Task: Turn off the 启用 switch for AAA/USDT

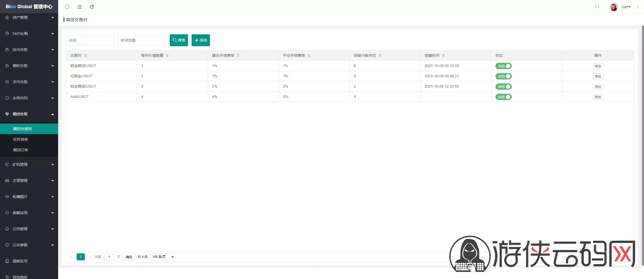Action: tap(503, 97)
